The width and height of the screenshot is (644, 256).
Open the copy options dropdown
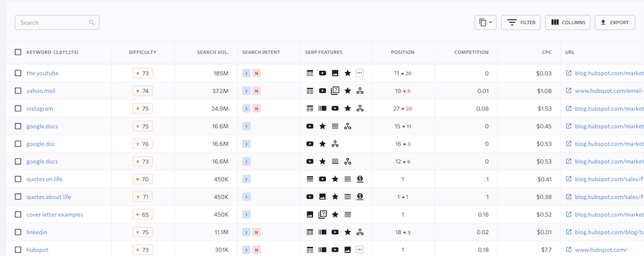486,23
